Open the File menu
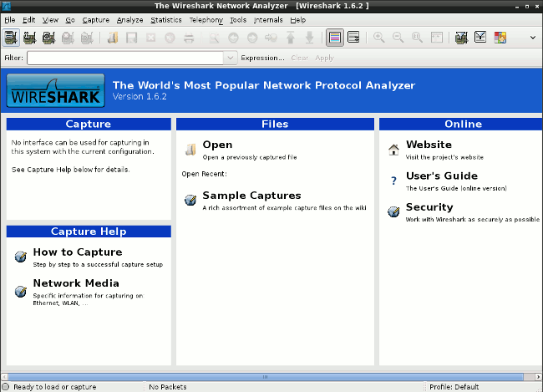The image size is (543, 392). (10, 20)
